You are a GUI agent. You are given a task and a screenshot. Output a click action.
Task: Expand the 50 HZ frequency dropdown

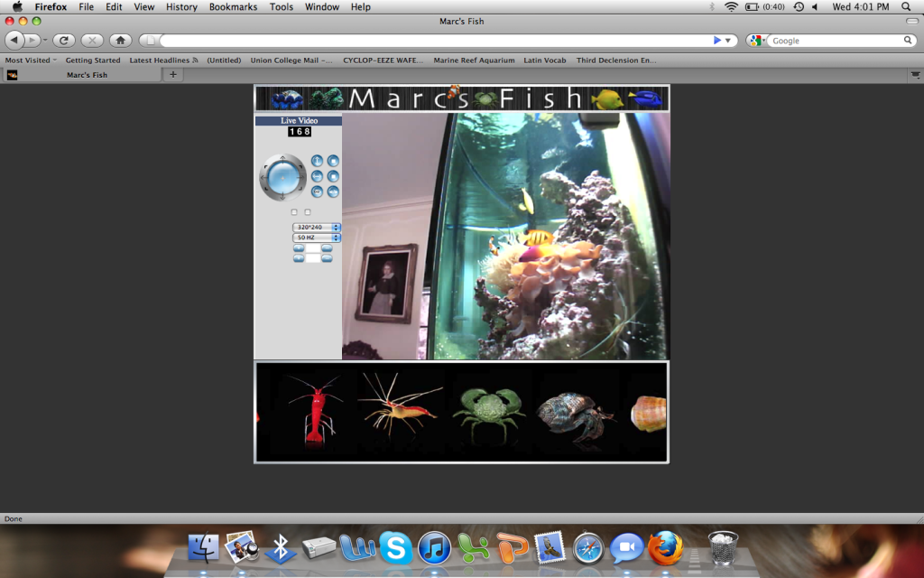pos(316,238)
